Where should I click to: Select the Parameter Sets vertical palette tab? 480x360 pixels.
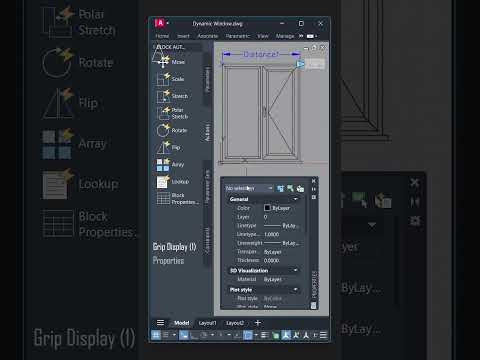pos(207,187)
